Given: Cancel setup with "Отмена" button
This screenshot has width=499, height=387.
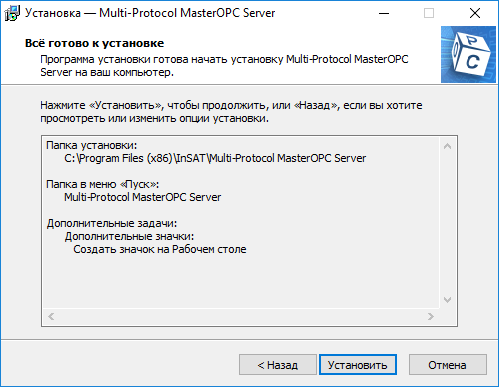Looking at the screenshot, I should click(448, 365).
